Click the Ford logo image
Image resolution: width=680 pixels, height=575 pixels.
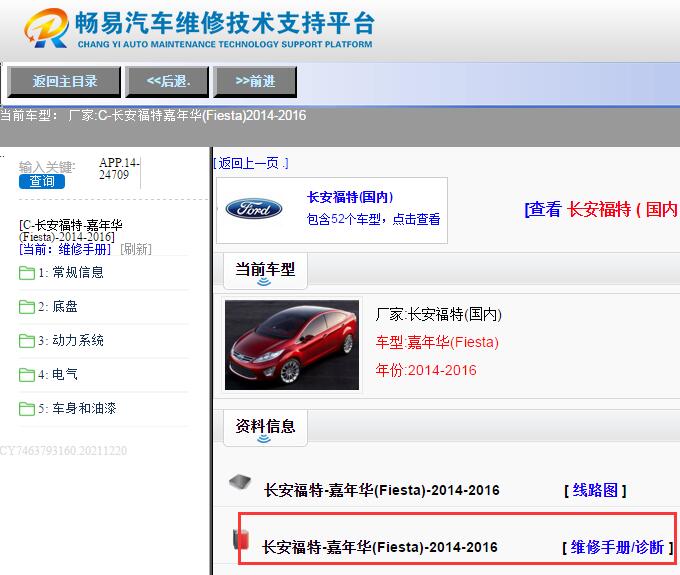click(254, 209)
